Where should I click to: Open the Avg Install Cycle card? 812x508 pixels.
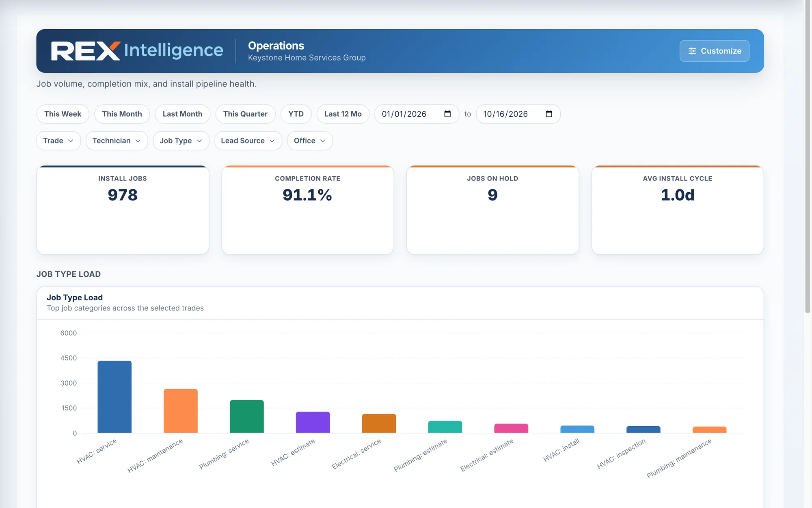point(678,210)
